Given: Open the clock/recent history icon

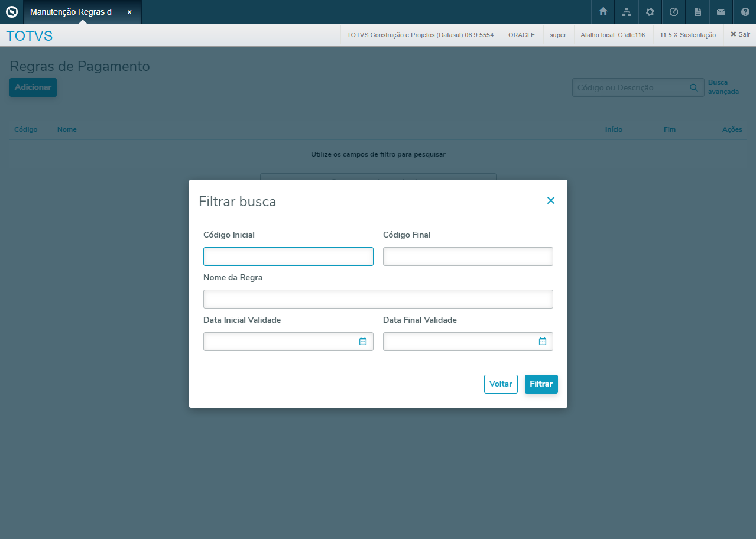Looking at the screenshot, I should click(674, 12).
